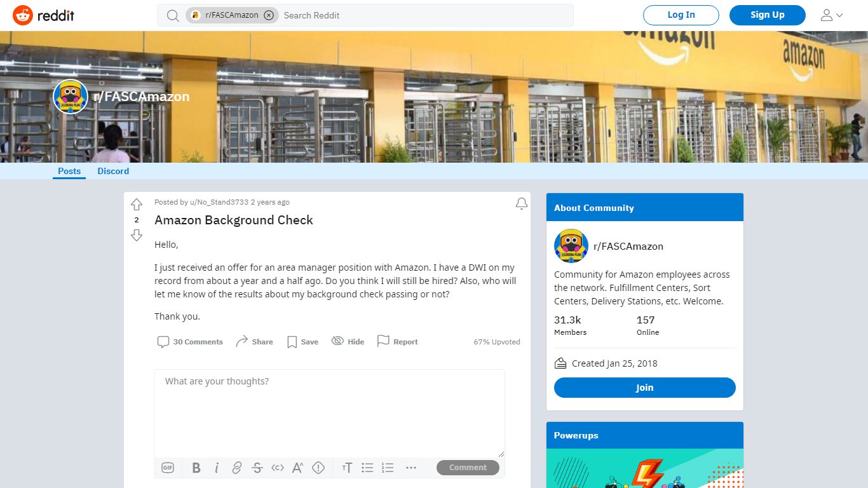Join the r/FASCAmazon community
This screenshot has width=868, height=488.
coord(645,388)
